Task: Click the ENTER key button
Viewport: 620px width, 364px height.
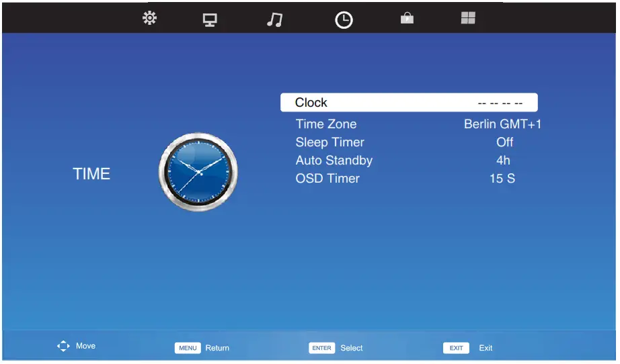Action: (x=322, y=348)
